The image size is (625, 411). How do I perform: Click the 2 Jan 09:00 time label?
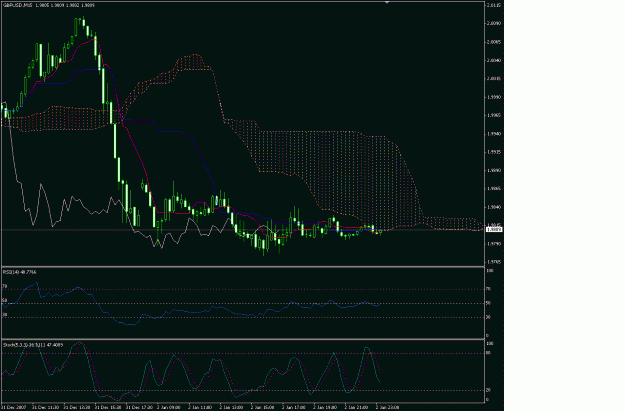click(169, 407)
